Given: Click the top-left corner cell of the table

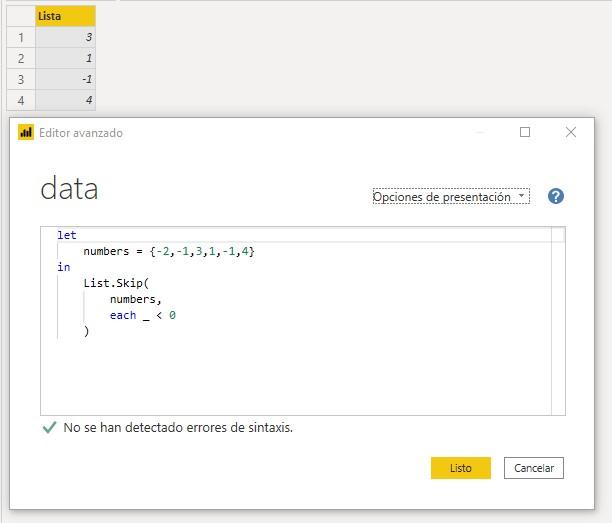Looking at the screenshot, I should pos(21,16).
